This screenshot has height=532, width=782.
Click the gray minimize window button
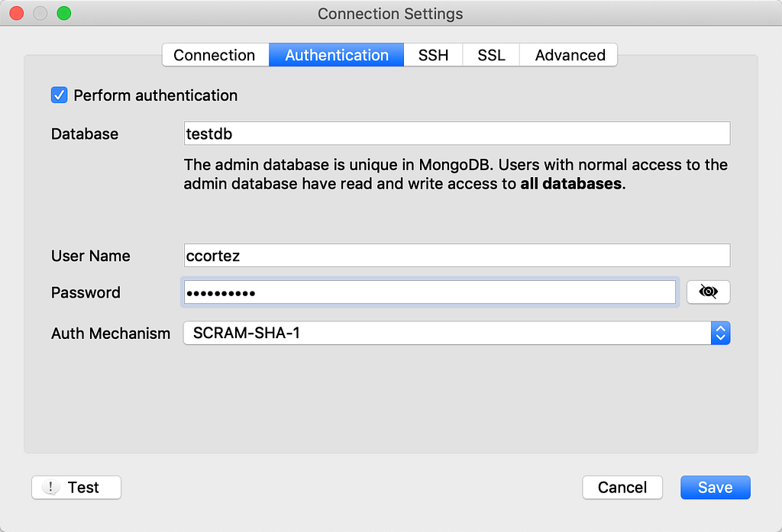coord(40,13)
